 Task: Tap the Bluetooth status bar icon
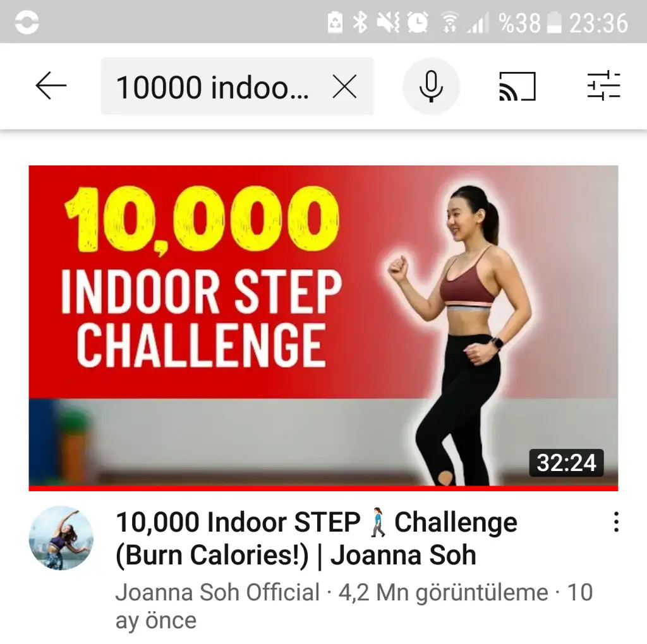(360, 22)
